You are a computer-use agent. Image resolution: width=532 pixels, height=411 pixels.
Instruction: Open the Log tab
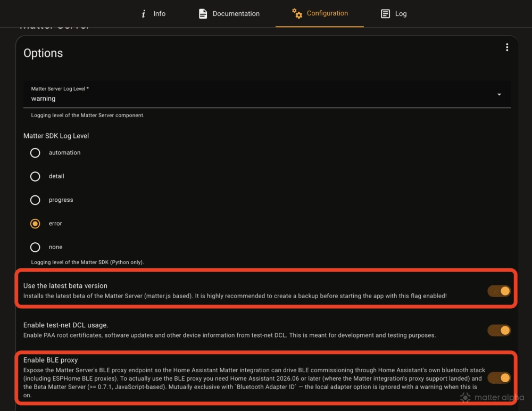click(394, 14)
